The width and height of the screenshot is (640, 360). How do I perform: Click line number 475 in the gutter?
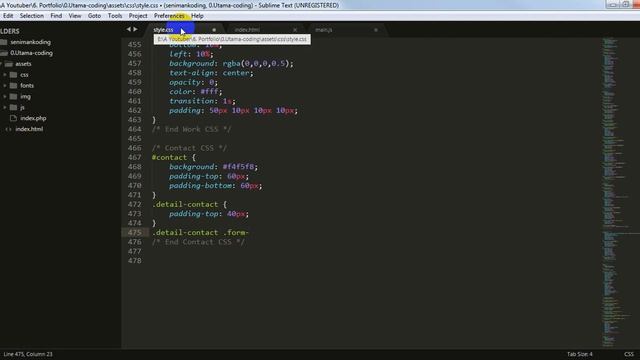click(x=135, y=233)
